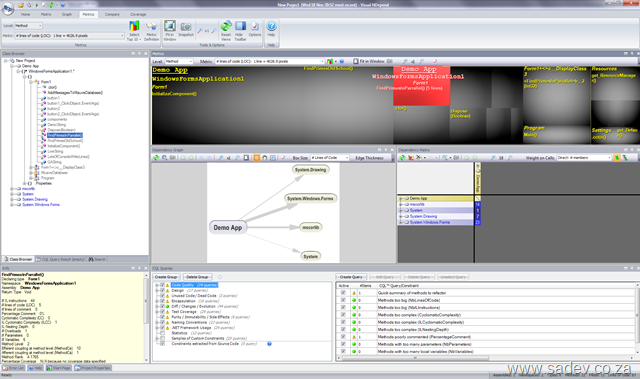
Task: Expand the mscorlib node in Class Browser
Action: point(12,189)
